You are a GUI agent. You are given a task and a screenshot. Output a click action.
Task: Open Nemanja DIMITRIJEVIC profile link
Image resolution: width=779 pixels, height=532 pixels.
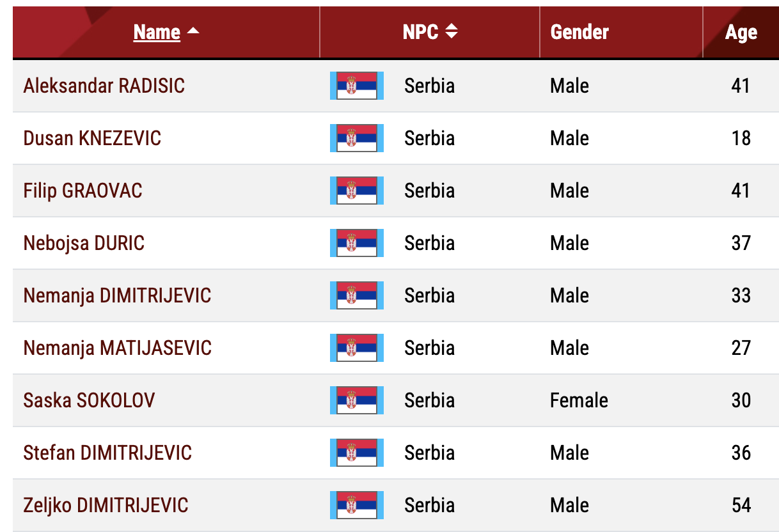117,295
